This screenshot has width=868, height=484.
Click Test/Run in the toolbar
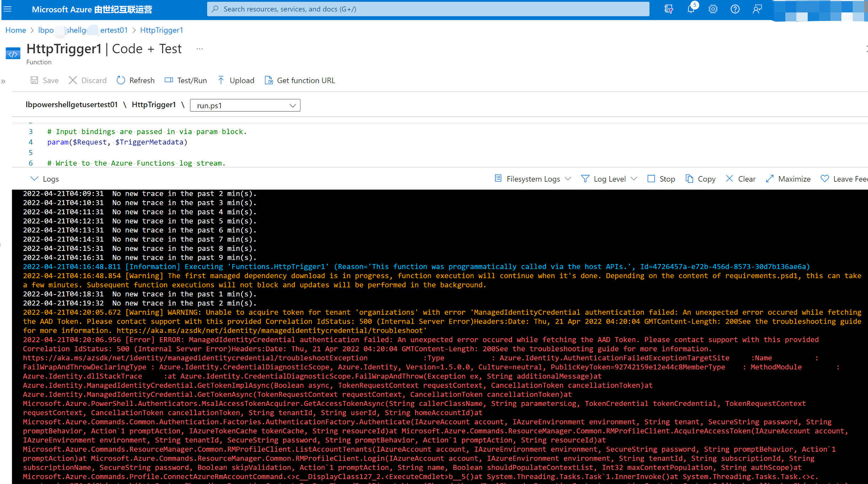click(x=186, y=81)
